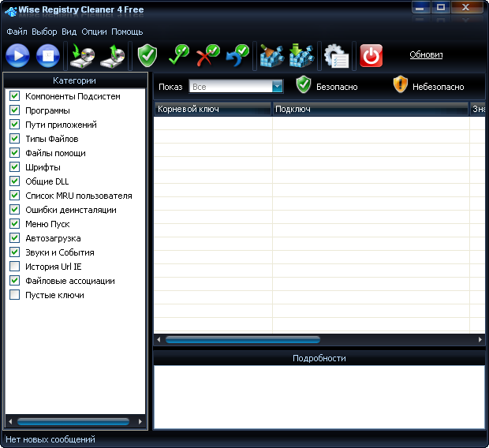Toggle Список MRU пользователя checkbox
The height and width of the screenshot is (448, 489).
(15, 195)
